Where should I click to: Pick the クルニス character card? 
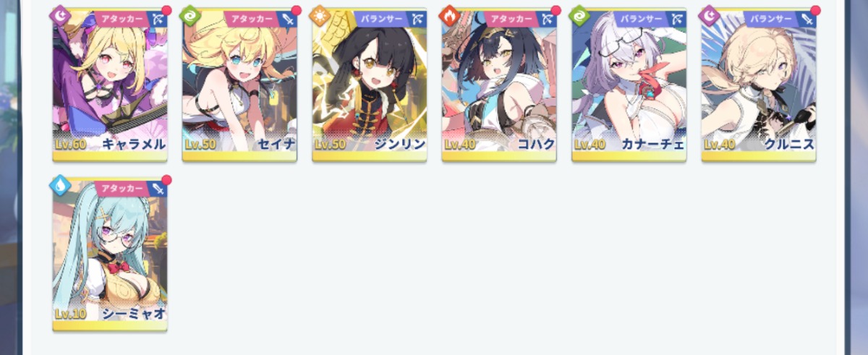pyautogui.click(x=759, y=85)
